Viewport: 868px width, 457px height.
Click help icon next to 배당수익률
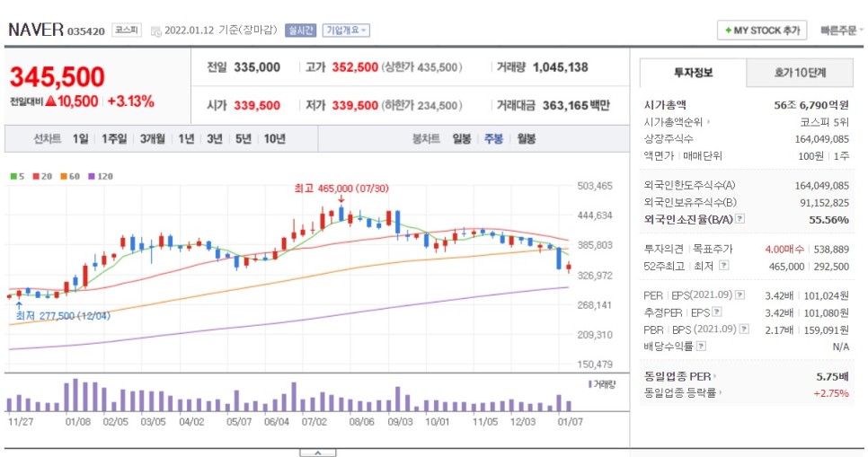[701, 347]
